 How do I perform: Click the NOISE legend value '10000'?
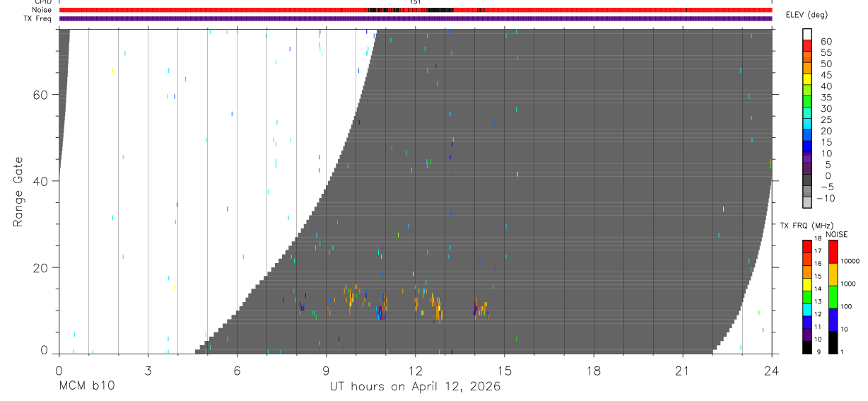click(850, 261)
